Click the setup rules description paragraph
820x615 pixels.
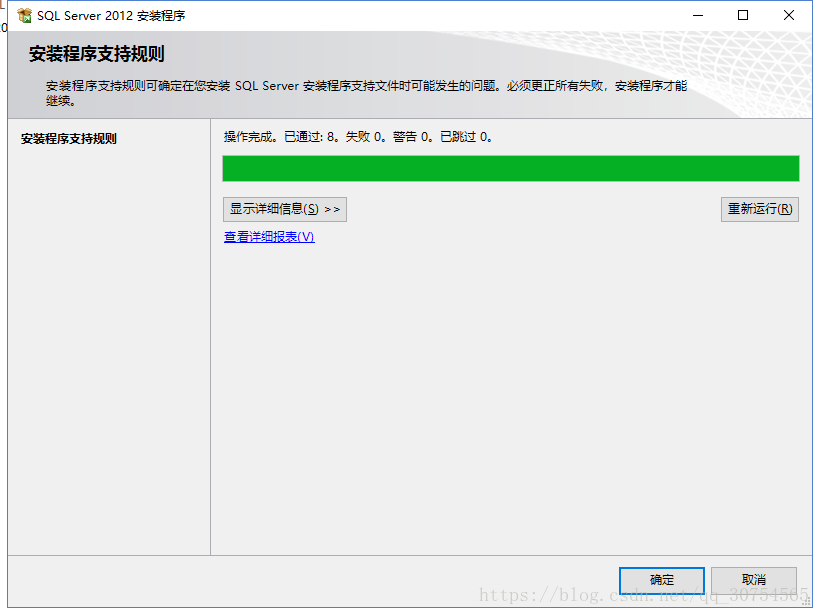tap(366, 93)
